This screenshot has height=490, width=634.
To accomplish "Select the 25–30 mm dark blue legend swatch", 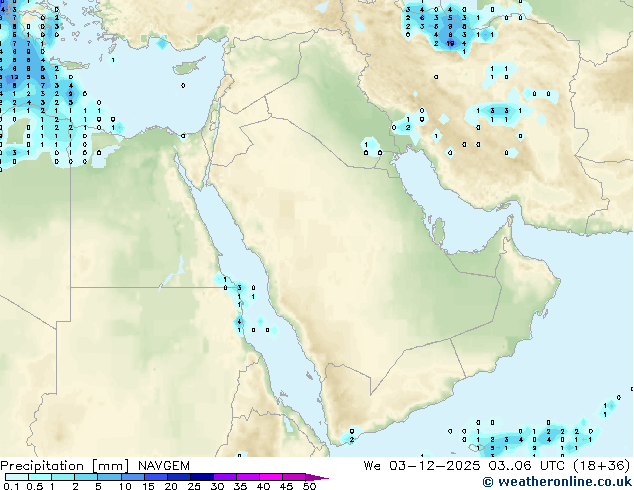I will (201, 477).
